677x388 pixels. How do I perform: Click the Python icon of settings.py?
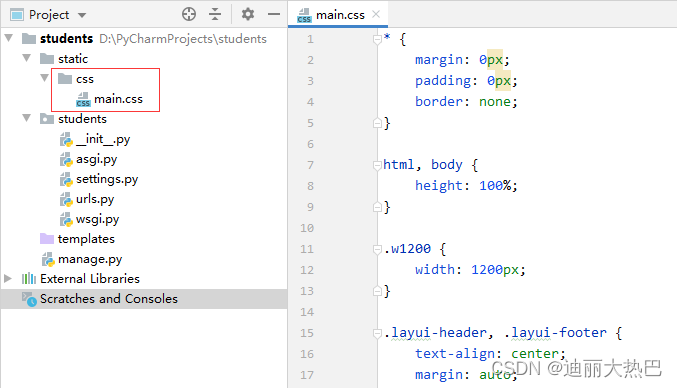pos(66,179)
